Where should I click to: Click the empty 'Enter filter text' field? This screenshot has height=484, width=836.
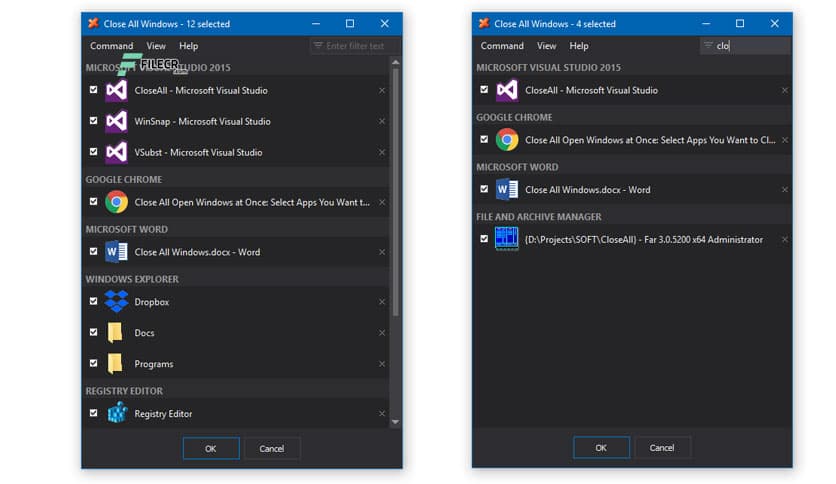(358, 46)
